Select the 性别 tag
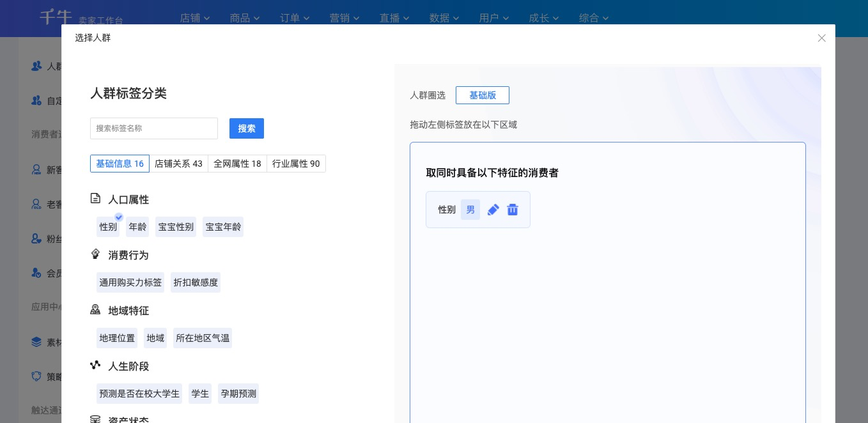 click(x=108, y=227)
